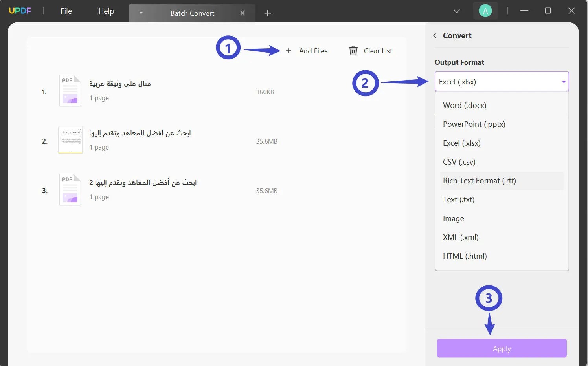Open the Output Format dropdown
588x366 pixels.
[501, 81]
